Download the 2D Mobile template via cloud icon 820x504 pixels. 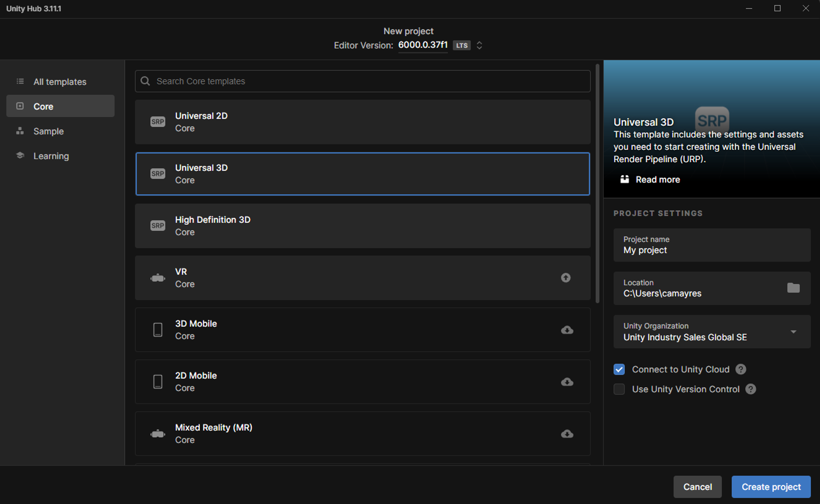click(567, 382)
